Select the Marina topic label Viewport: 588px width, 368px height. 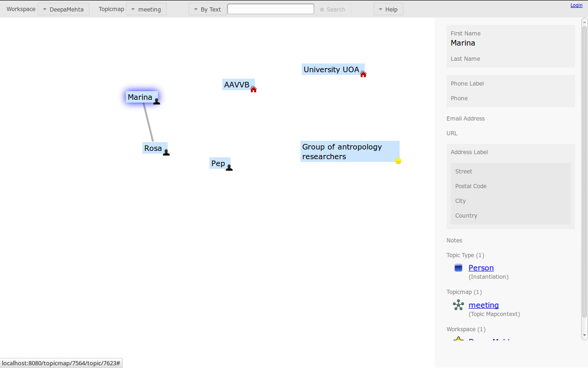pos(140,97)
